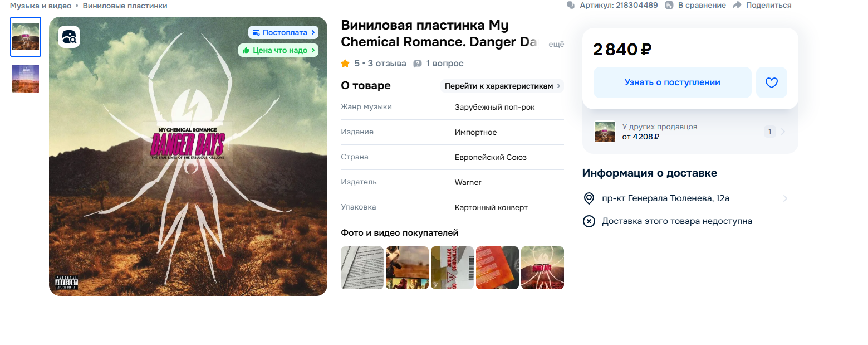Open fourth buyer photo with orange sleeve

pos(497,268)
